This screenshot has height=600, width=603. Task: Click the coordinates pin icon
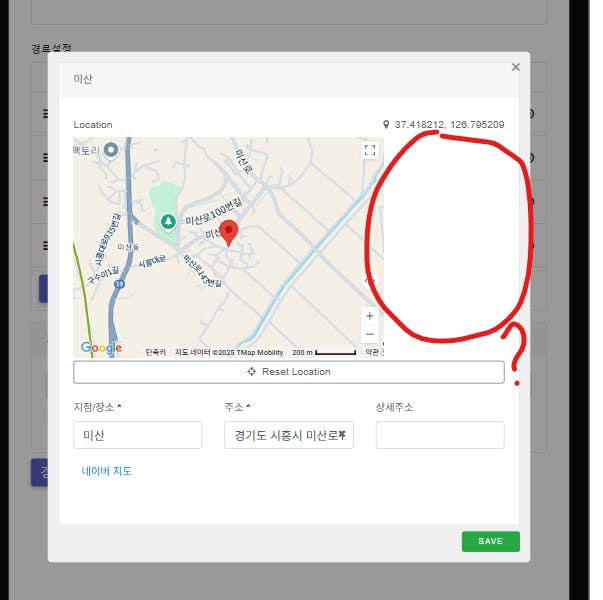tap(386, 125)
